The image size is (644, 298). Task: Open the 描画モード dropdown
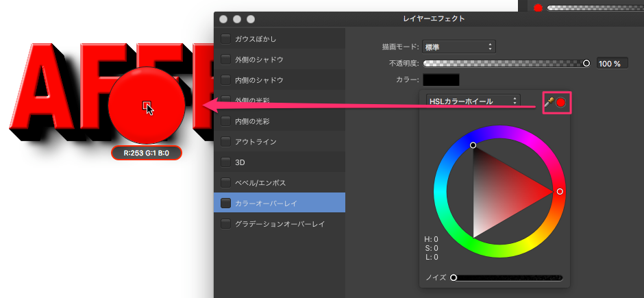[458, 47]
